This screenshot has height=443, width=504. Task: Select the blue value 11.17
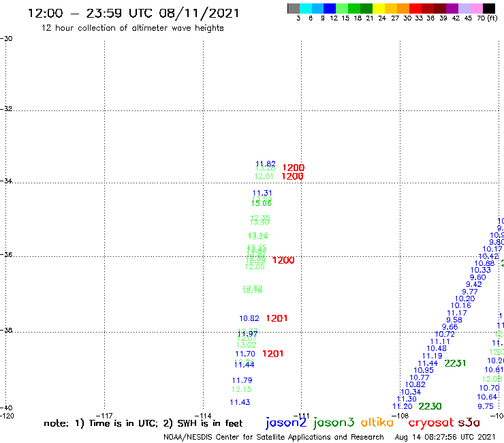coord(457,313)
